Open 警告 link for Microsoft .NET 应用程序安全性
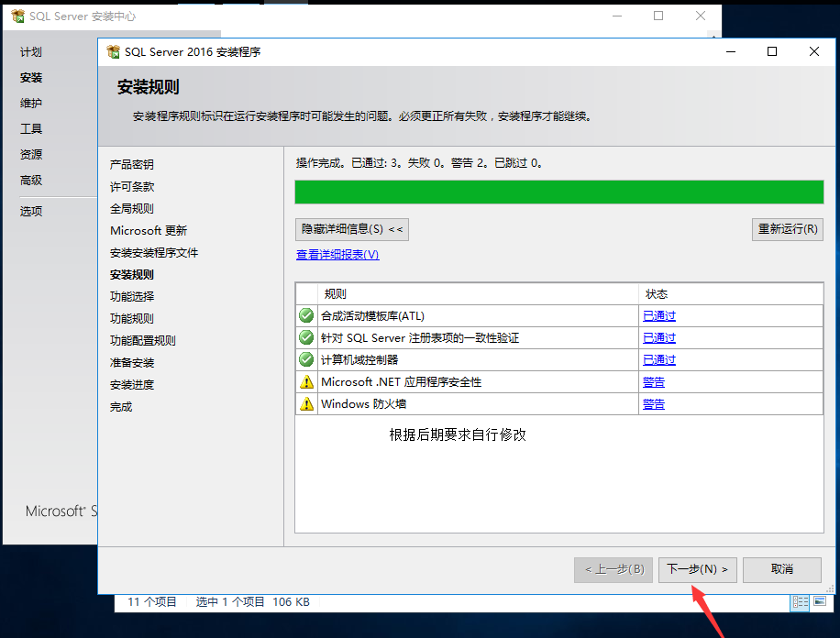Image resolution: width=840 pixels, height=638 pixels. [x=654, y=382]
